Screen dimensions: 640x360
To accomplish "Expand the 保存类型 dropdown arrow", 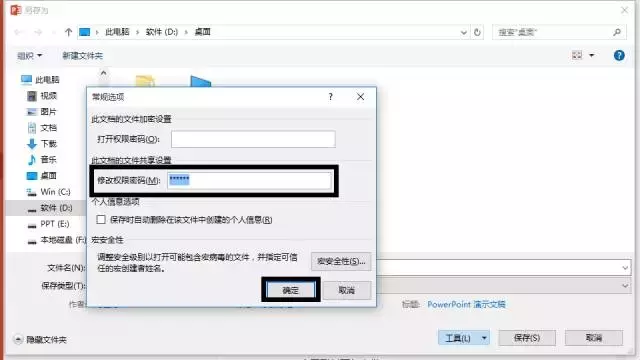I will pyautogui.click(x=625, y=286).
